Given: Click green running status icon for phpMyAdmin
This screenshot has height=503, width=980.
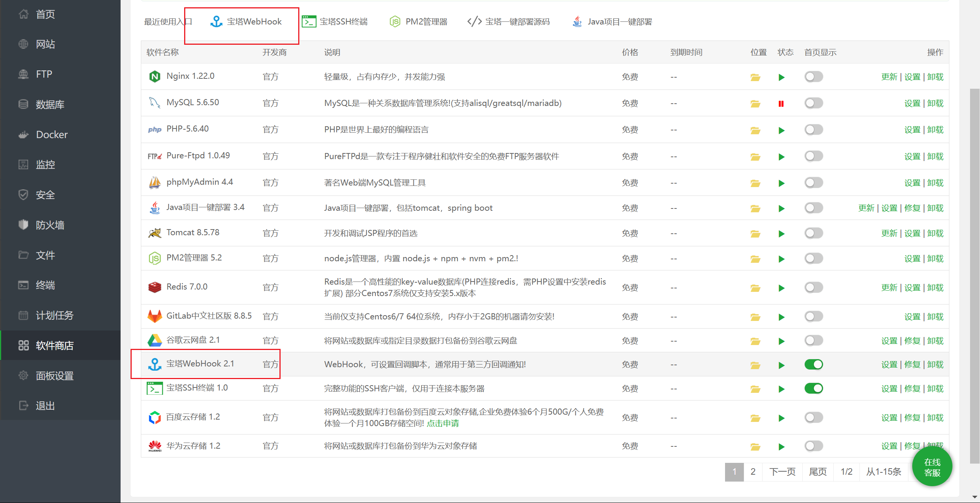Looking at the screenshot, I should point(781,183).
